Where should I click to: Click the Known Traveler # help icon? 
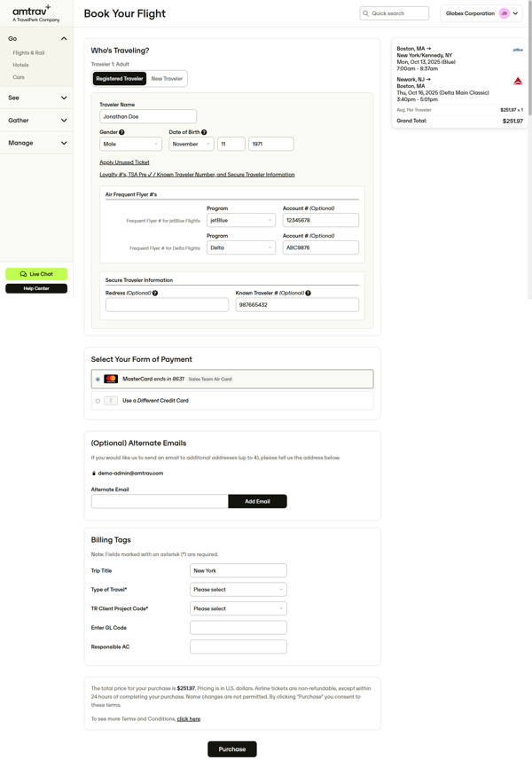pos(308,293)
